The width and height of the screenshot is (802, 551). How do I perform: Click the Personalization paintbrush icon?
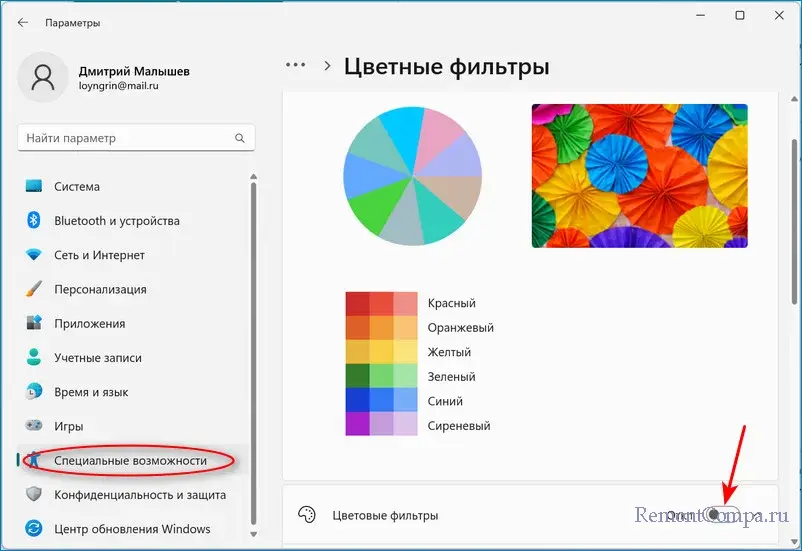[34, 289]
